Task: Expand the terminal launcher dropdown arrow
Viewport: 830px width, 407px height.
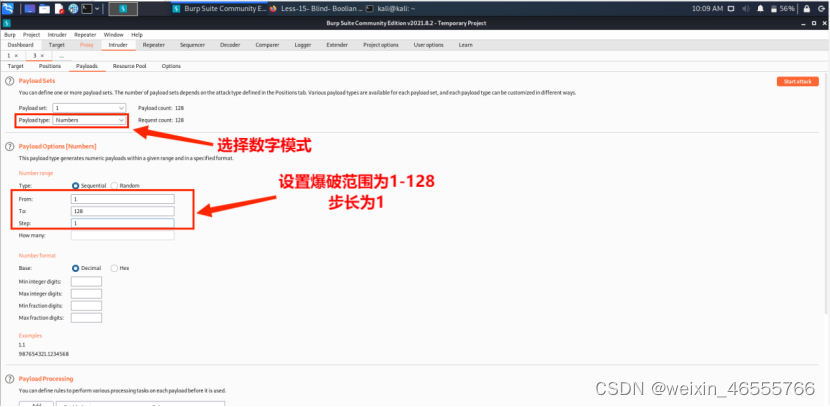Action: pos(98,8)
